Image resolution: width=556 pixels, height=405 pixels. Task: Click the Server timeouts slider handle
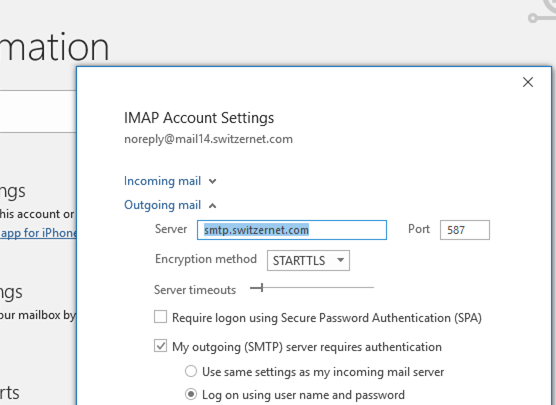(x=262, y=288)
